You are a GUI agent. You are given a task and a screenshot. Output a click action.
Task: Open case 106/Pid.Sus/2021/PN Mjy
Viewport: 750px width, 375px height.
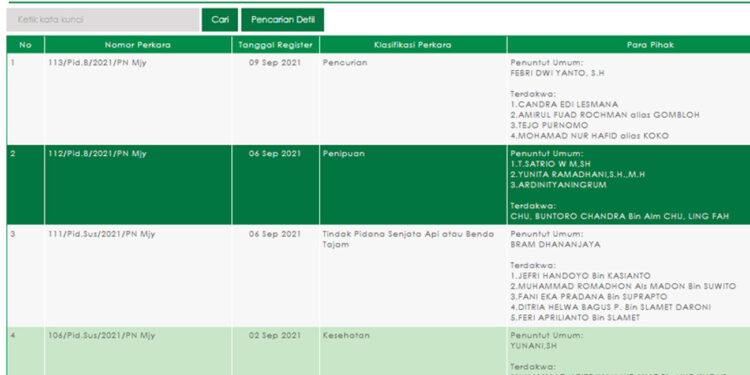click(102, 336)
